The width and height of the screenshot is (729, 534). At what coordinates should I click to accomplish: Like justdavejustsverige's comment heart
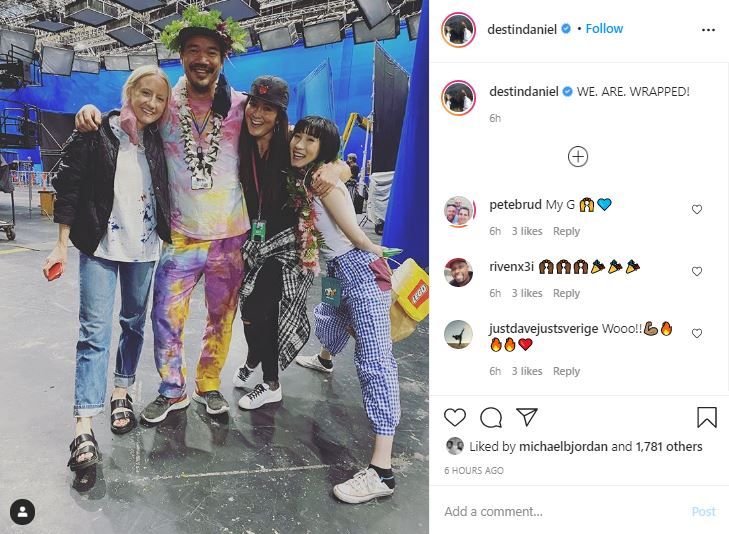(696, 333)
